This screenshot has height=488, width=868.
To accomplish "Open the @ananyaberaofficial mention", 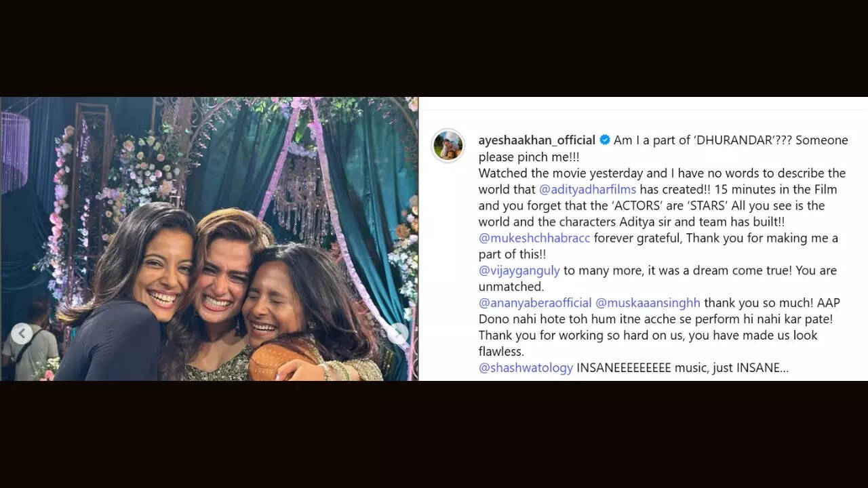I will point(534,303).
